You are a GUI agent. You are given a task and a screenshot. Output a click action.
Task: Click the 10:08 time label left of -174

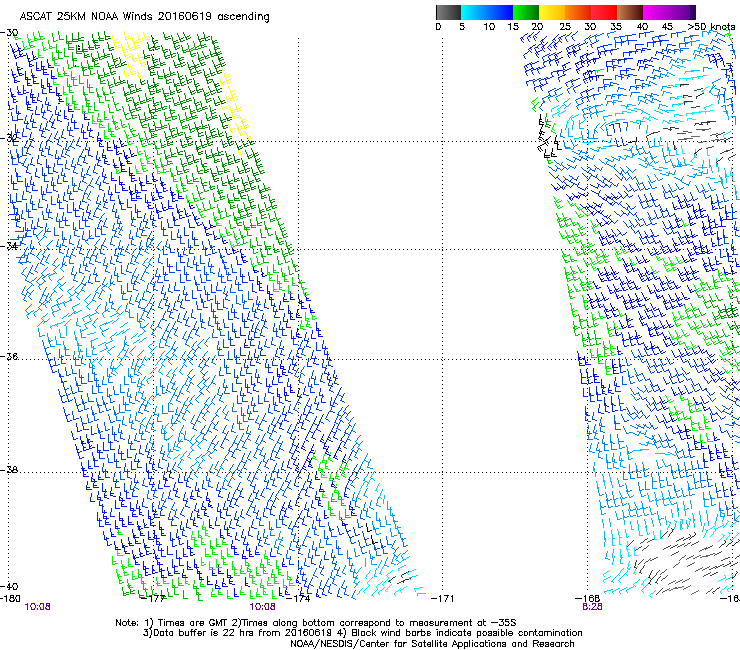262,607
